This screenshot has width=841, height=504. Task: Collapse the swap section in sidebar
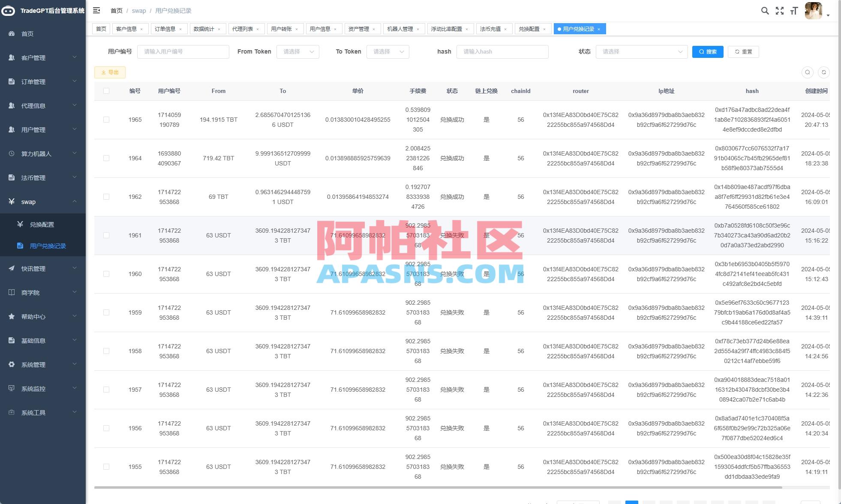tap(74, 201)
